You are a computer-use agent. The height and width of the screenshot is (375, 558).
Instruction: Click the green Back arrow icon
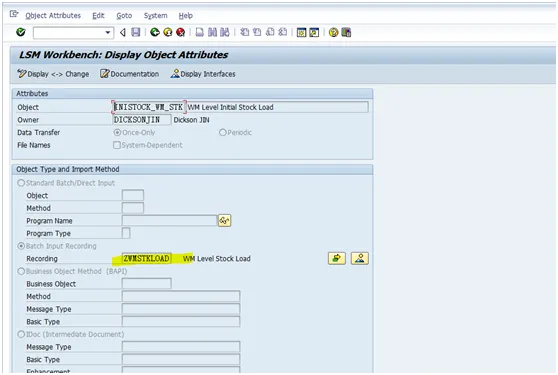154,32
